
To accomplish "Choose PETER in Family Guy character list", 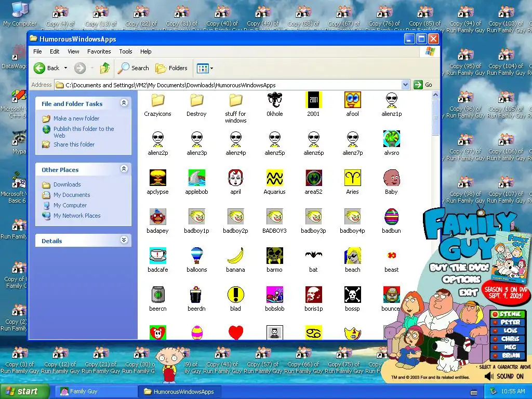I will [508, 322].
